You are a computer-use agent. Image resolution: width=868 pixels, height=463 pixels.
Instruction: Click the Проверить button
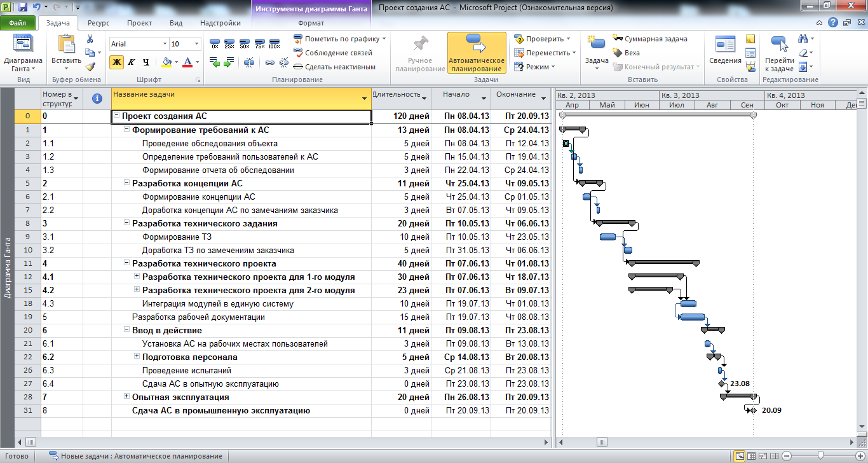pos(542,39)
